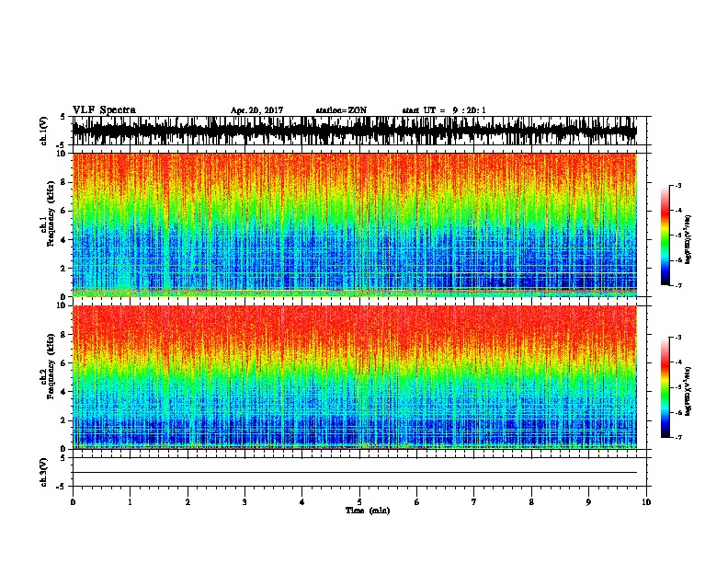Click the time axis tick label "2"
Viewport: 728px width, 563px height.
(x=188, y=502)
